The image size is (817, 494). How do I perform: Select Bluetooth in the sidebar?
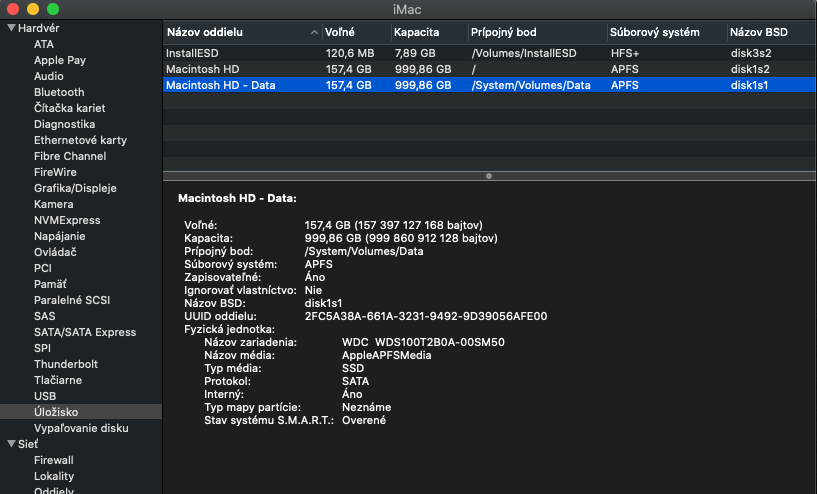59,92
